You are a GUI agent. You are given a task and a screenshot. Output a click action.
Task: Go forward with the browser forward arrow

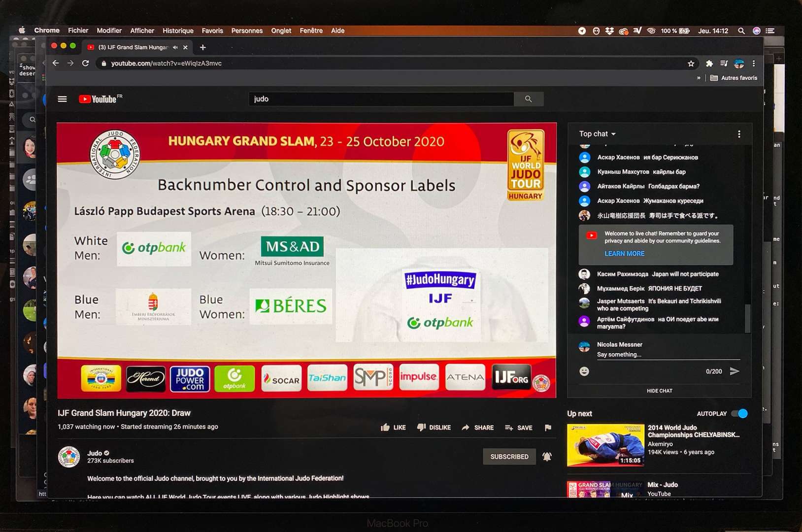[70, 63]
